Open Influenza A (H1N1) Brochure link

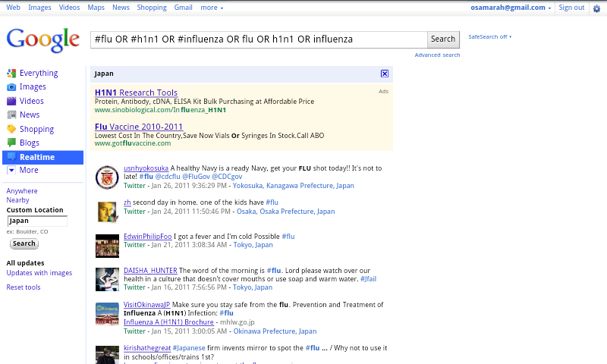point(168,322)
